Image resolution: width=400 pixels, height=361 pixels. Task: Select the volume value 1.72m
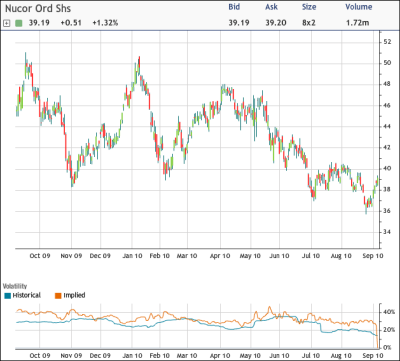[357, 23]
